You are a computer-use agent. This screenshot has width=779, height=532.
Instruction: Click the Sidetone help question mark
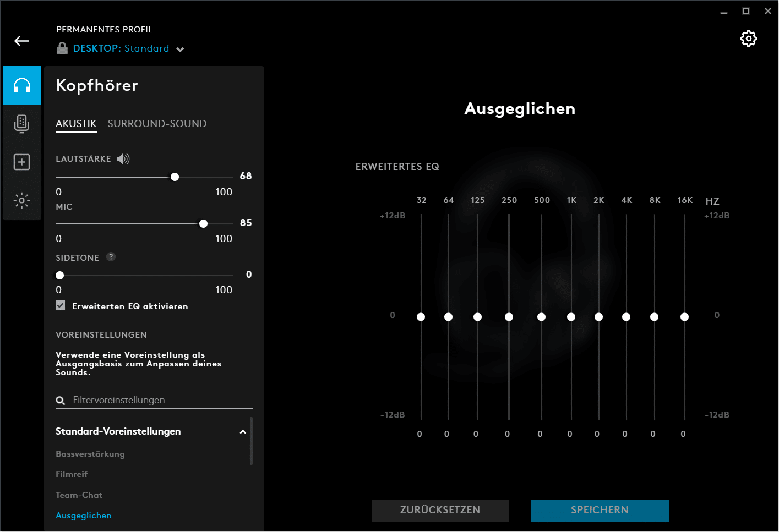pos(111,257)
